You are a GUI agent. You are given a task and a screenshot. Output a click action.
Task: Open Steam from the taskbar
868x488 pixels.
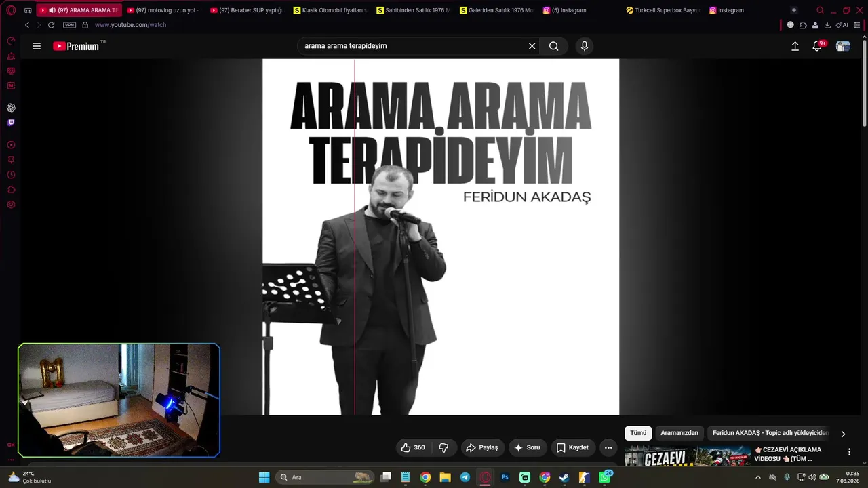point(564,477)
